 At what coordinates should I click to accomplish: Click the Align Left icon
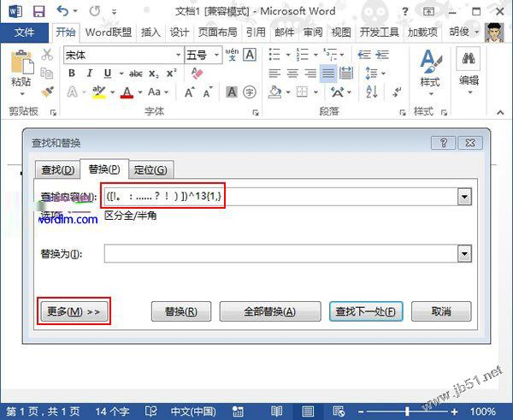point(274,74)
